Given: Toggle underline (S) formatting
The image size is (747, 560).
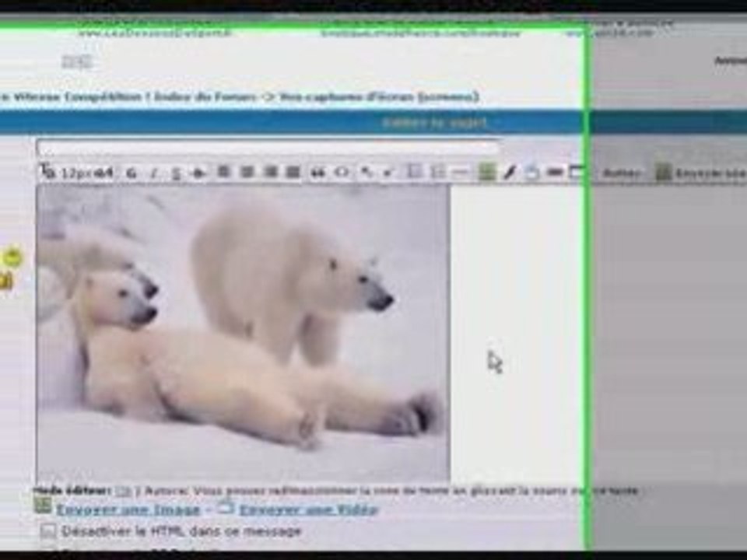Looking at the screenshot, I should coord(177,173).
